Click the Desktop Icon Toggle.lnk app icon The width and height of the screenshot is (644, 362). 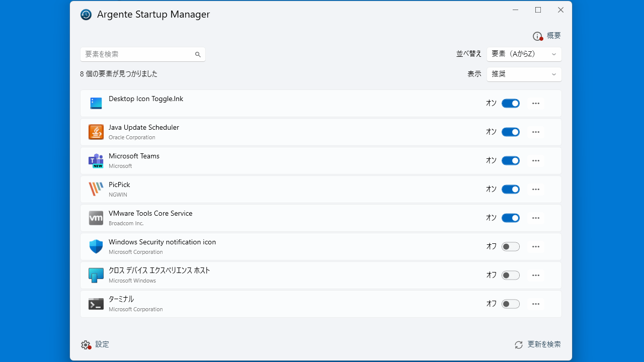96,103
